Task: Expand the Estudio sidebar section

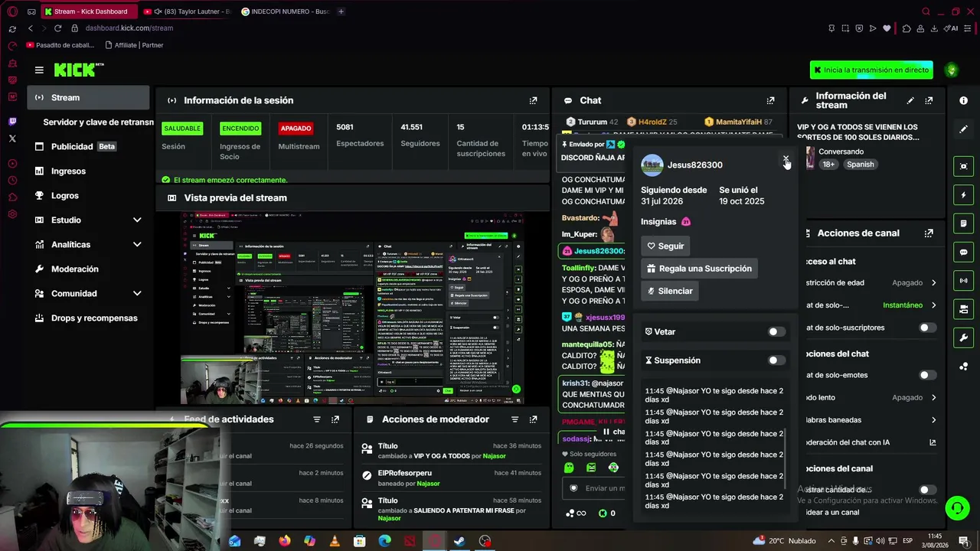Action: pos(137,220)
